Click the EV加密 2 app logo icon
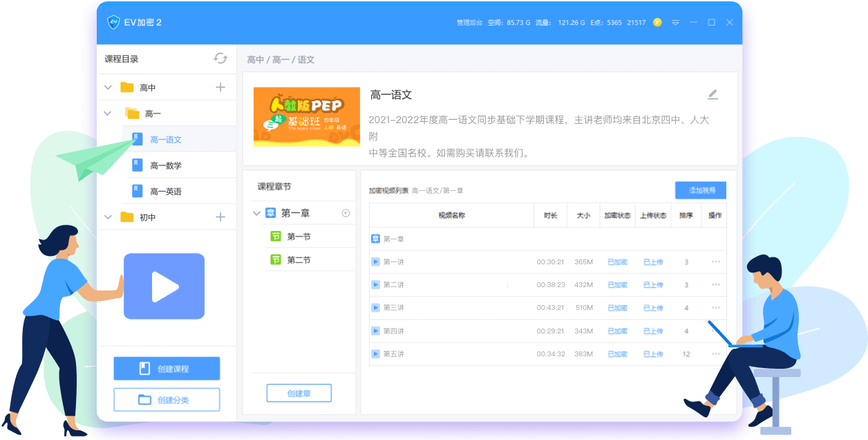 coord(114,22)
